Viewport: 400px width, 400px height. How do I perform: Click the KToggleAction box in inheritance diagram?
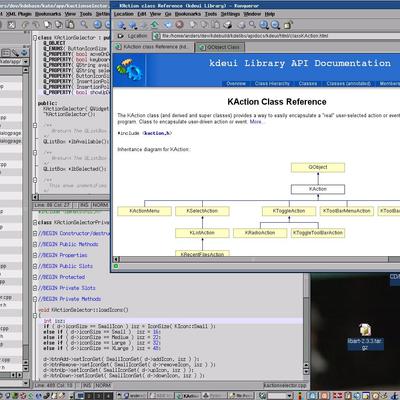(289, 211)
